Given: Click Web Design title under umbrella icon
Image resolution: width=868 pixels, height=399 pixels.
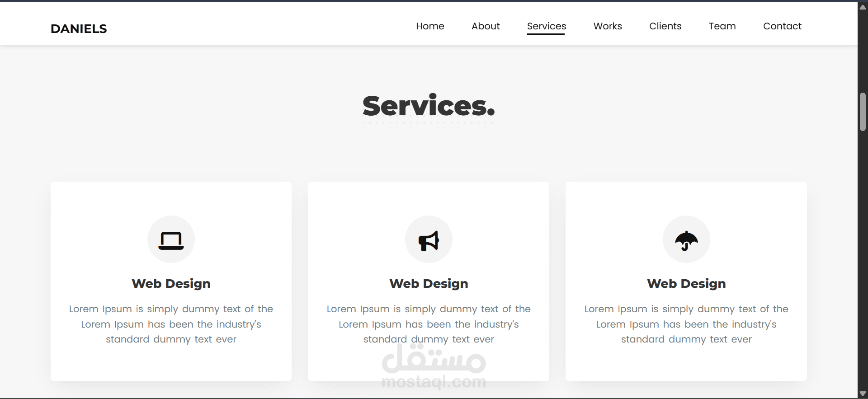Looking at the screenshot, I should point(686,283).
